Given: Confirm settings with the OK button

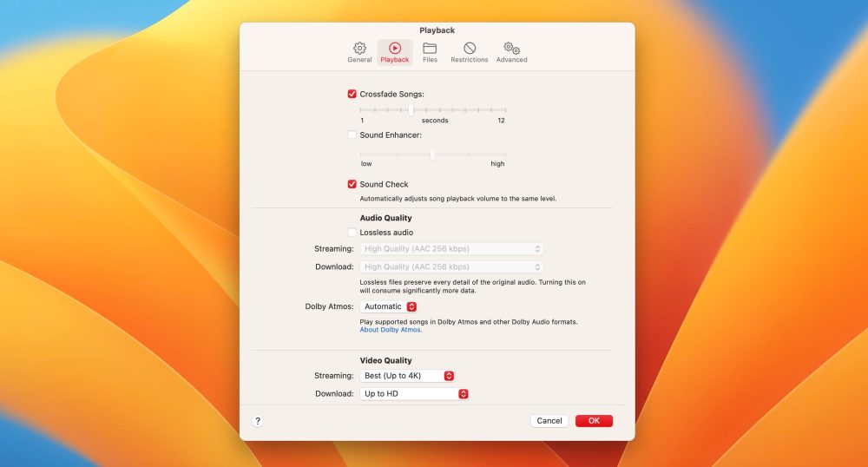Looking at the screenshot, I should [594, 421].
